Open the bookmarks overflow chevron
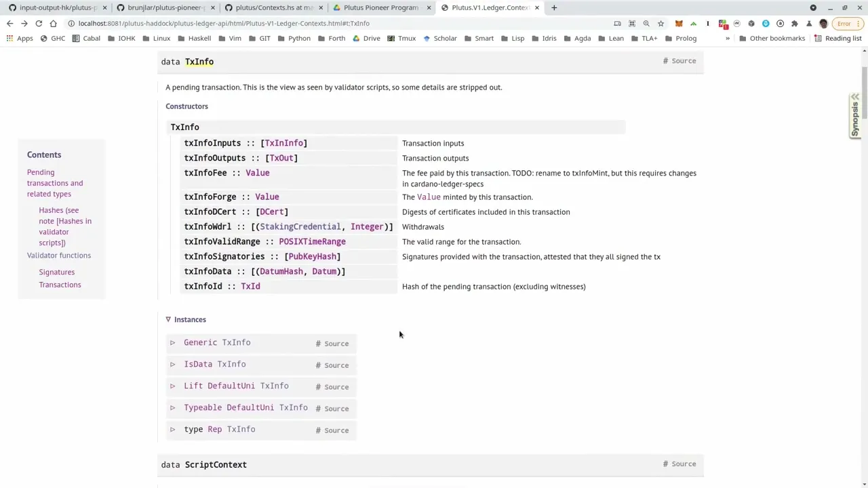 coord(728,38)
